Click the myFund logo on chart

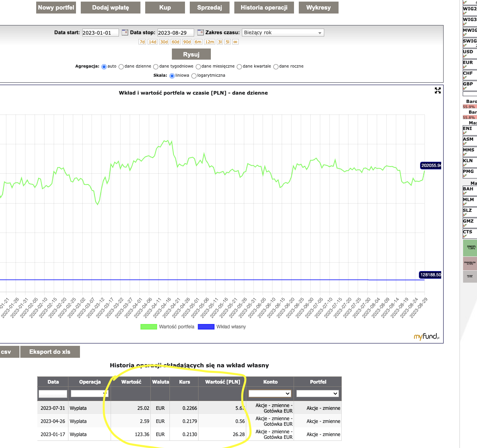coord(426,337)
